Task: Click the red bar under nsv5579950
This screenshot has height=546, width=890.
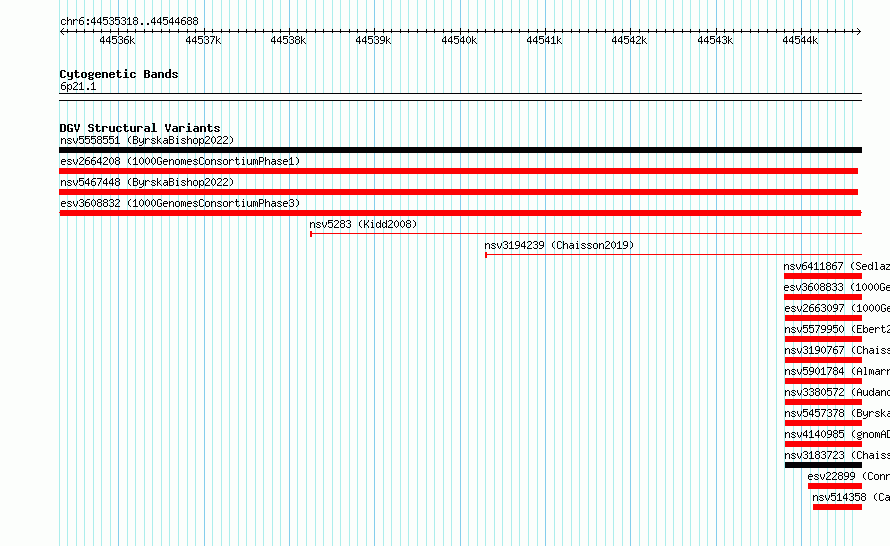Action: 823,339
